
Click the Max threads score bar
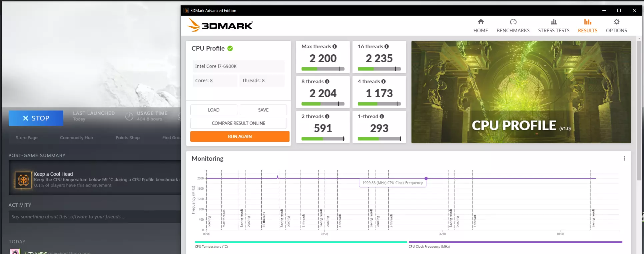click(x=323, y=69)
